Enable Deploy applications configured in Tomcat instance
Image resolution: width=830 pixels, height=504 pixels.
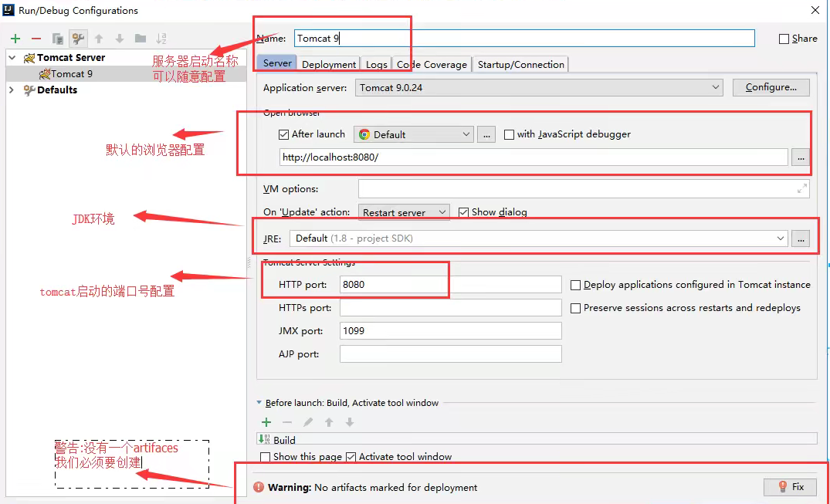coord(575,285)
